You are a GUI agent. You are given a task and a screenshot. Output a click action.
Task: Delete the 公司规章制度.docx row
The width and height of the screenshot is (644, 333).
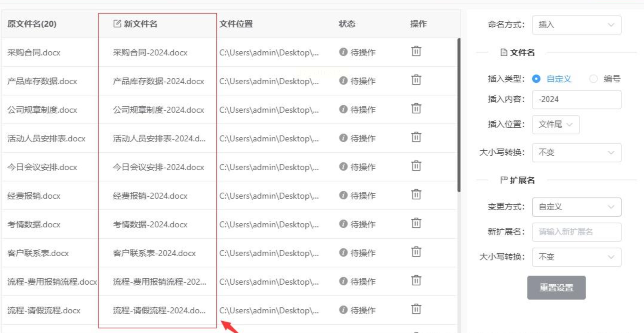[x=416, y=109]
